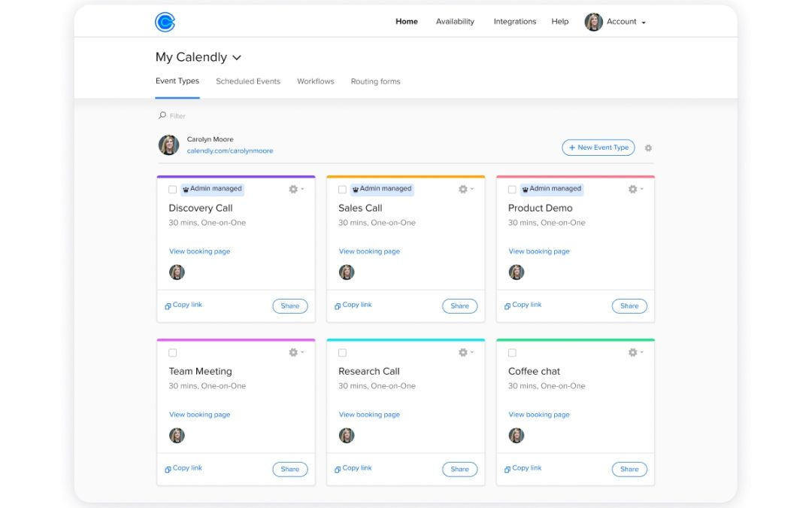Click the Calendly logo icon
The image size is (812, 508).
click(165, 22)
